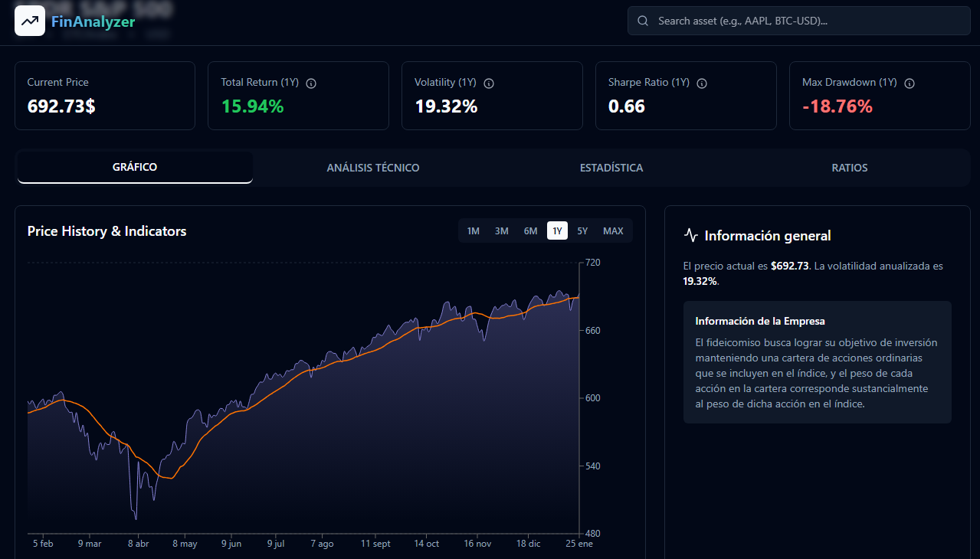Open info icon beside Total Return (1Y)
This screenshot has width=980, height=559.
(311, 83)
